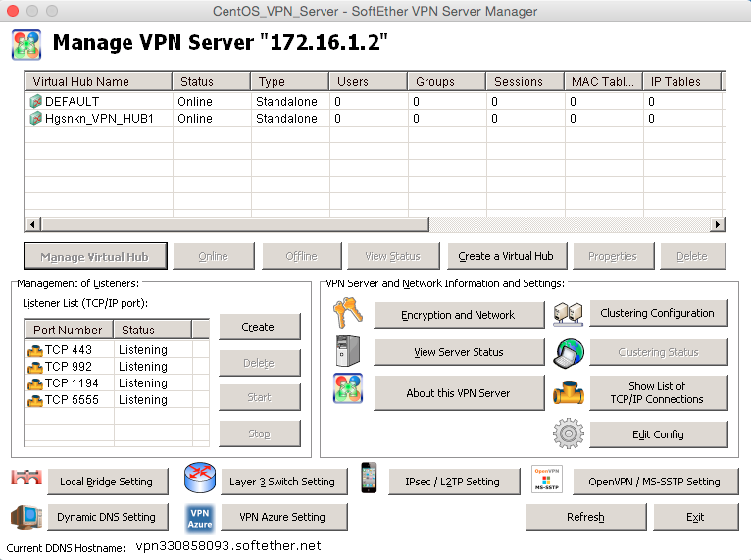Click the server tower icon beside View Server Status
Viewport: 751px width, 560px height.
coord(348,351)
